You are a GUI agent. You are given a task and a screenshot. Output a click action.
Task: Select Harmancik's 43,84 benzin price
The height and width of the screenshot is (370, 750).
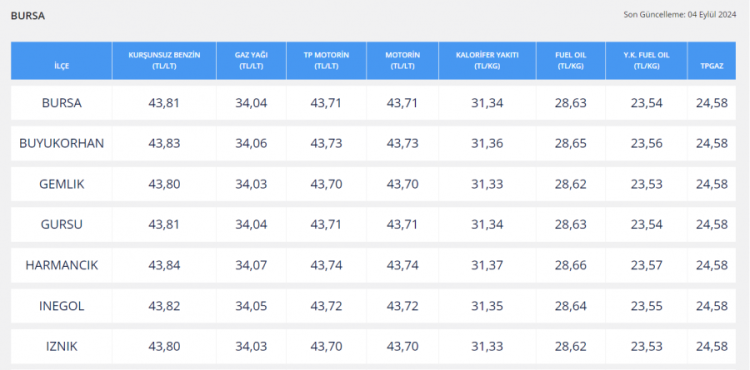164,265
